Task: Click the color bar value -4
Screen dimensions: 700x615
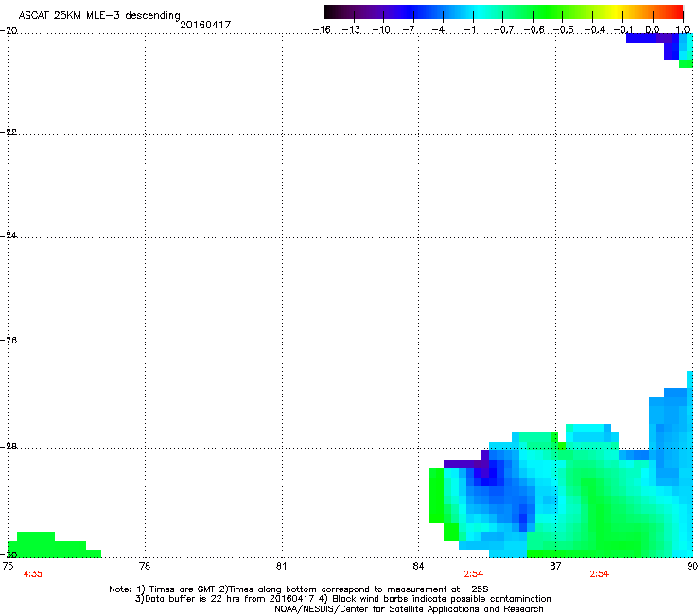Action: point(439,30)
